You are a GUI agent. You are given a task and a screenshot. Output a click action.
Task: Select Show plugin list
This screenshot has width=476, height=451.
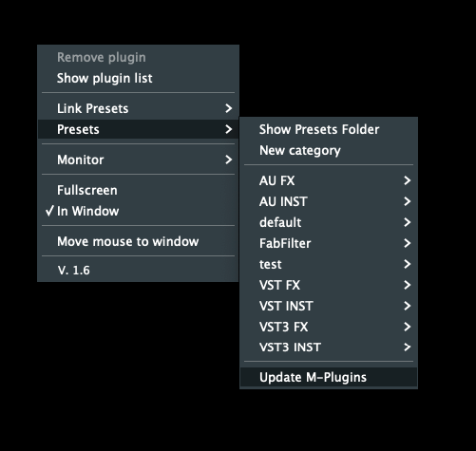(138, 78)
